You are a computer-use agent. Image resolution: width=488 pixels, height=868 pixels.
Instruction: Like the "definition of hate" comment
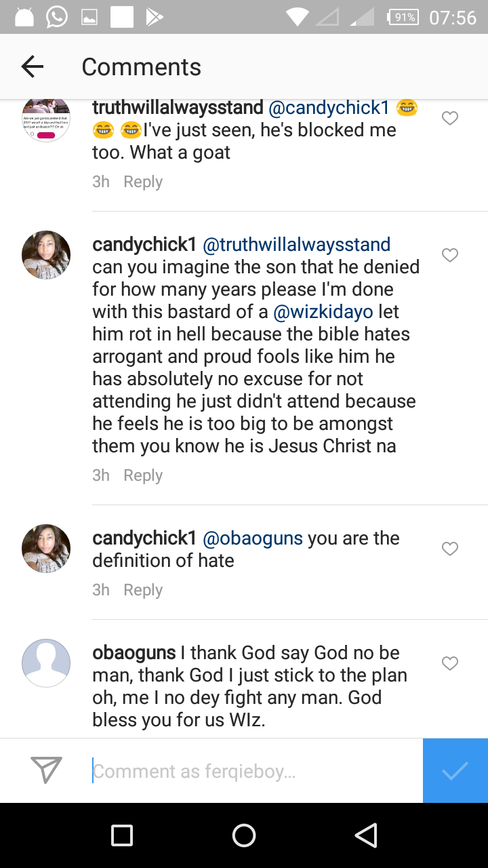[x=450, y=549]
